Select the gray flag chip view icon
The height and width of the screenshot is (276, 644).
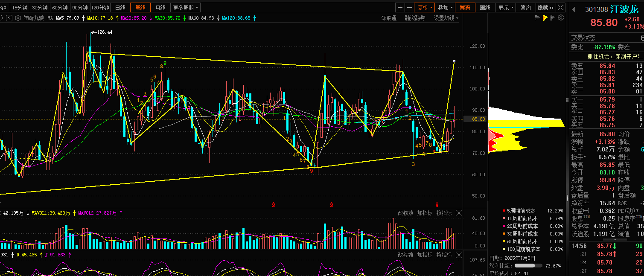tap(553, 18)
